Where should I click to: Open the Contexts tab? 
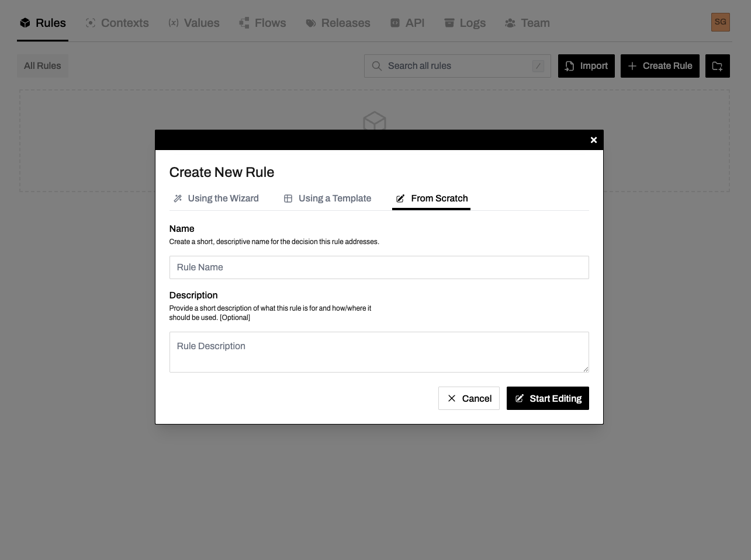[117, 23]
